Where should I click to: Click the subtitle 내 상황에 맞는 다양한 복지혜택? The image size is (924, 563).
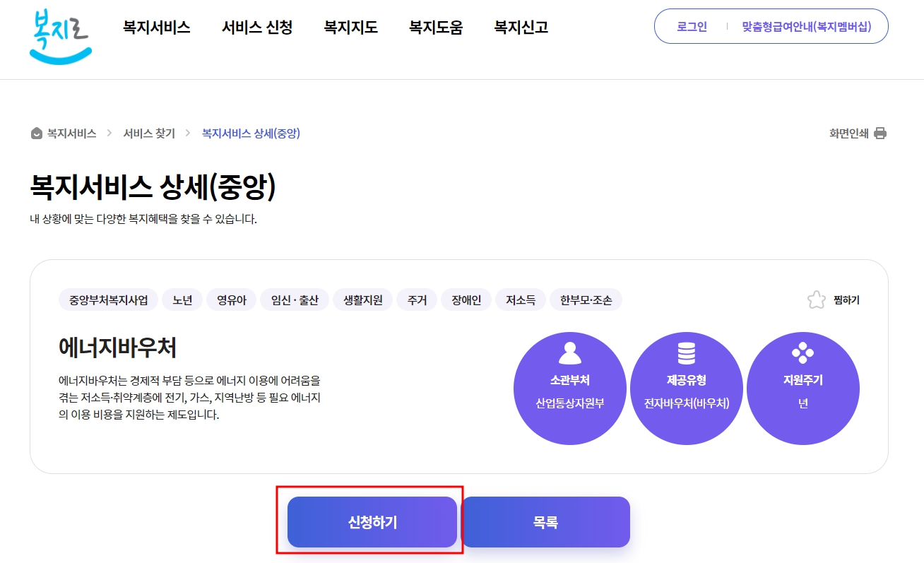coord(143,219)
